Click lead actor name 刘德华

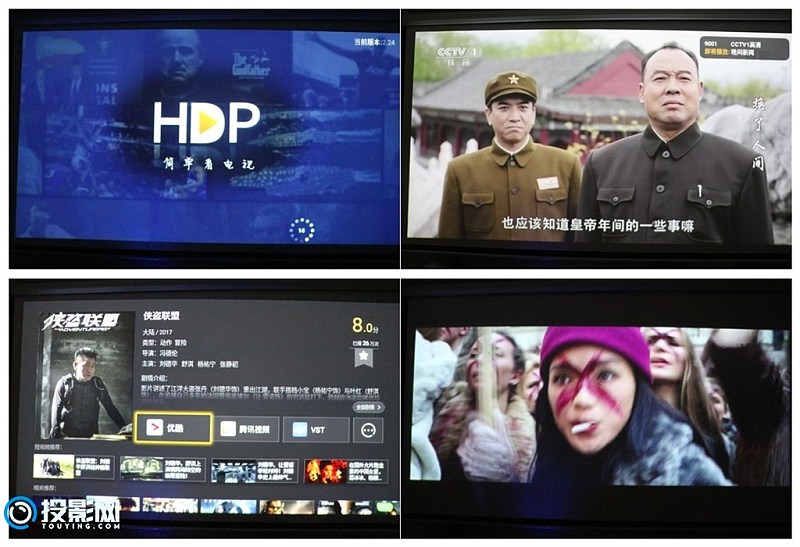[x=167, y=364]
